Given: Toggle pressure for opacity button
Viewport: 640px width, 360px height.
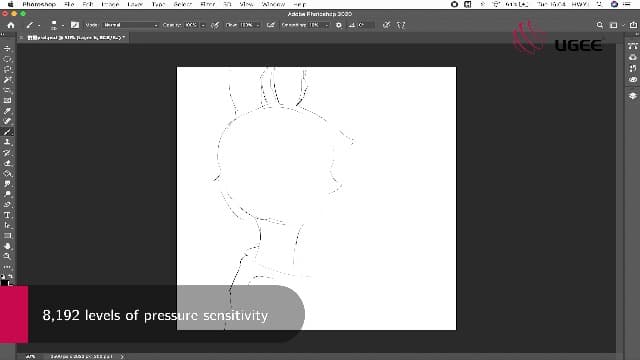Looking at the screenshot, I should click(x=215, y=25).
